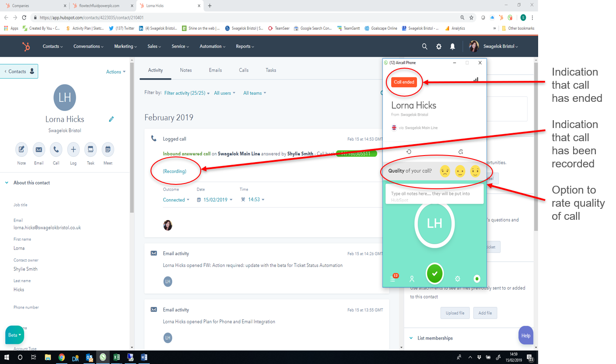The width and height of the screenshot is (616, 364).
Task: Open the Beta dropdown button
Action: [14, 335]
